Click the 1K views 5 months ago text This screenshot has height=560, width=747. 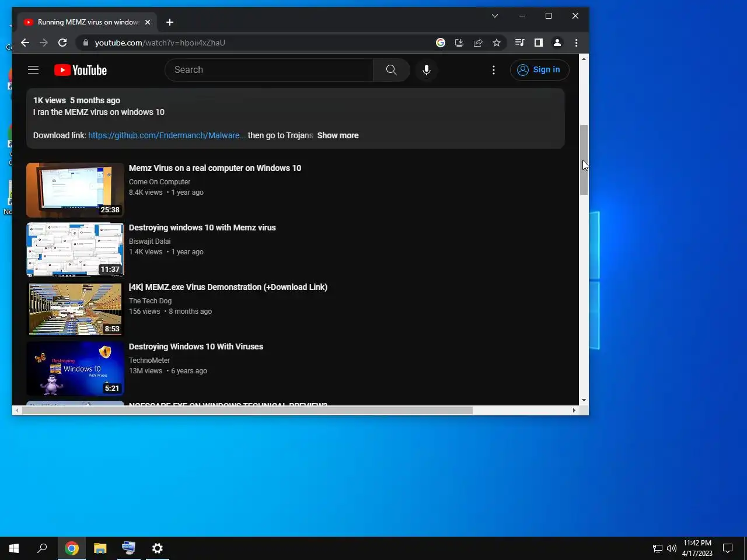[x=76, y=100]
